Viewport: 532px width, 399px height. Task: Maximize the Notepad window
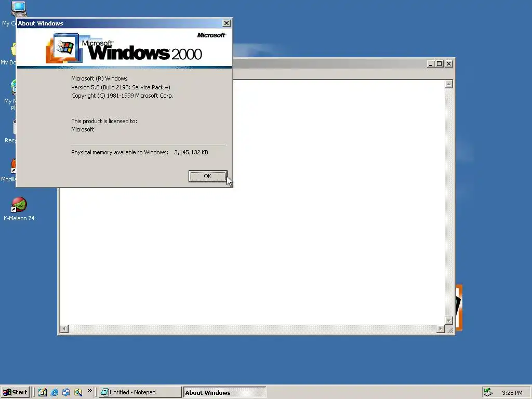440,64
